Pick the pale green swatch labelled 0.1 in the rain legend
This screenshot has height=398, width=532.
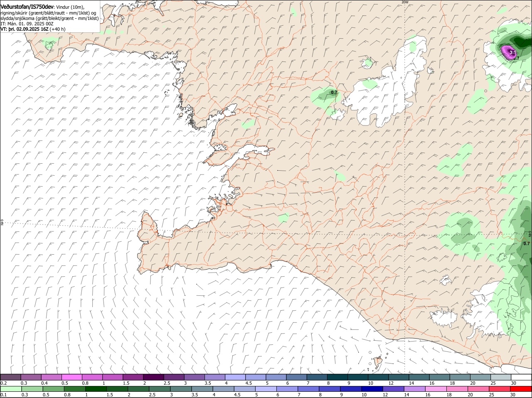click(x=11, y=389)
